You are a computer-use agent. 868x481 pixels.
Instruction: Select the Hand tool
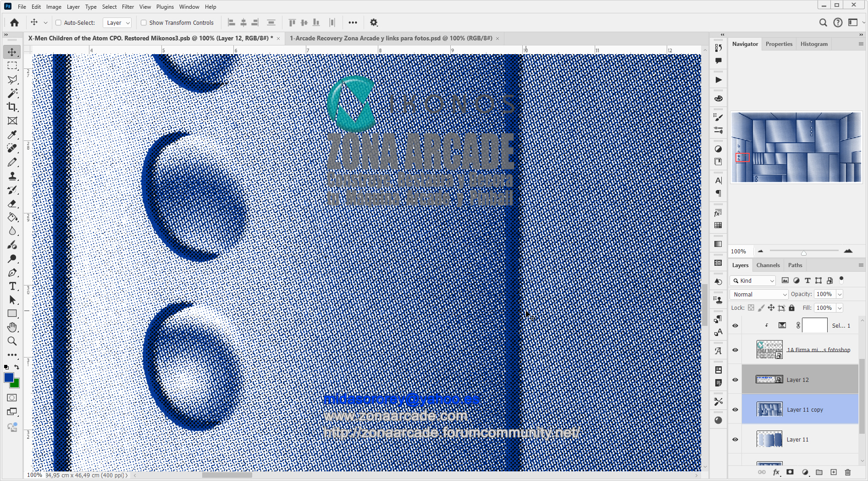click(x=12, y=327)
